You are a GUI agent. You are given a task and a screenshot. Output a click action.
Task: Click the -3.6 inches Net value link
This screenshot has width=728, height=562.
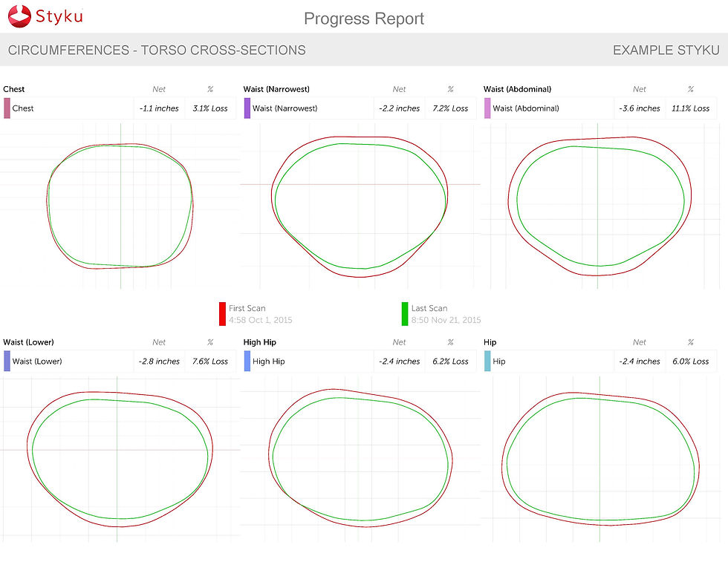point(640,108)
